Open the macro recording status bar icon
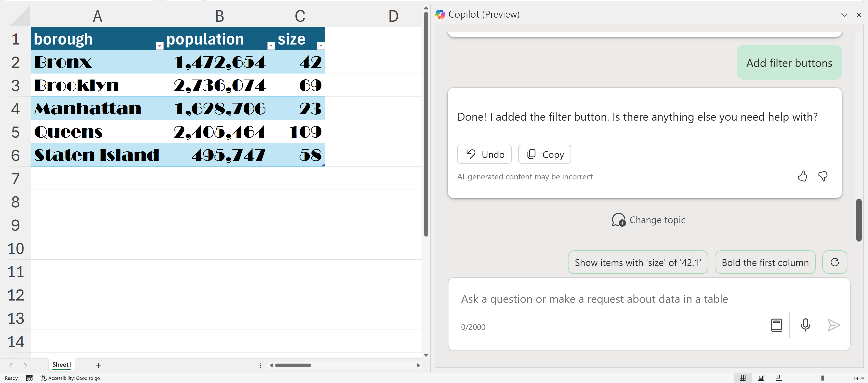Image resolution: width=868 pixels, height=383 pixels. (29, 378)
